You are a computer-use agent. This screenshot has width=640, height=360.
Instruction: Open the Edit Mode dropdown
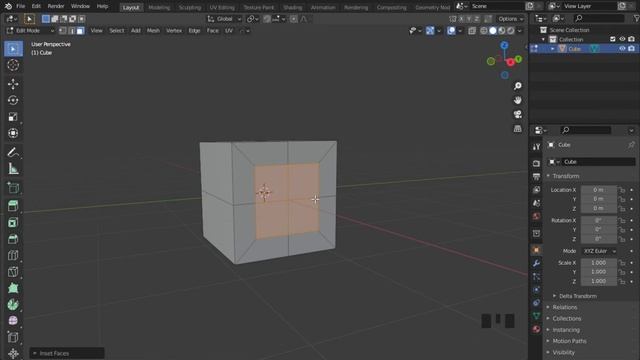click(x=31, y=31)
